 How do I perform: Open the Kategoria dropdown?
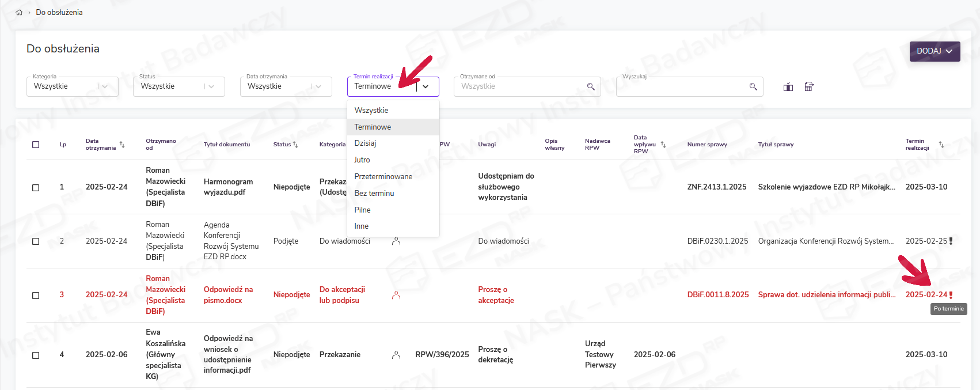(72, 86)
